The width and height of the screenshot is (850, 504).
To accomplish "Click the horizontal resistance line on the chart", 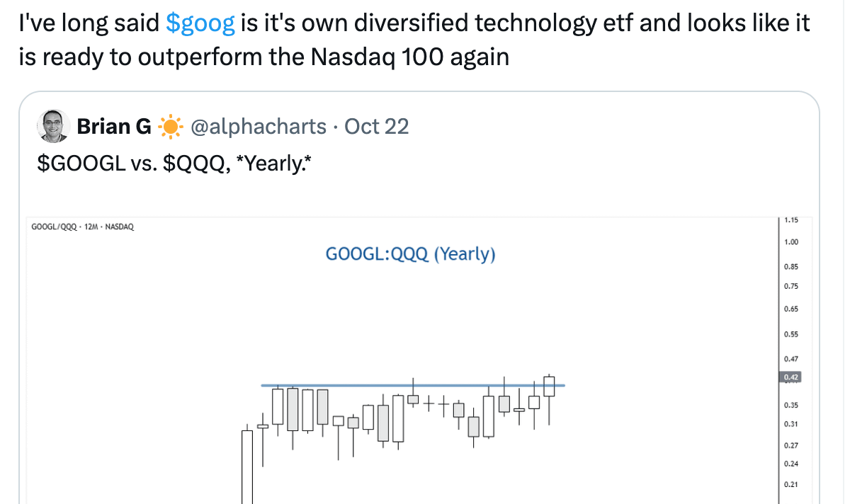I will pos(411,385).
